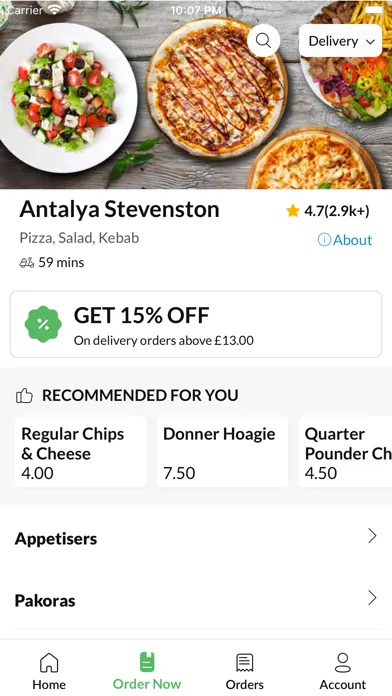Open the Orders receipt tab
This screenshot has width=392, height=696.
click(245, 671)
